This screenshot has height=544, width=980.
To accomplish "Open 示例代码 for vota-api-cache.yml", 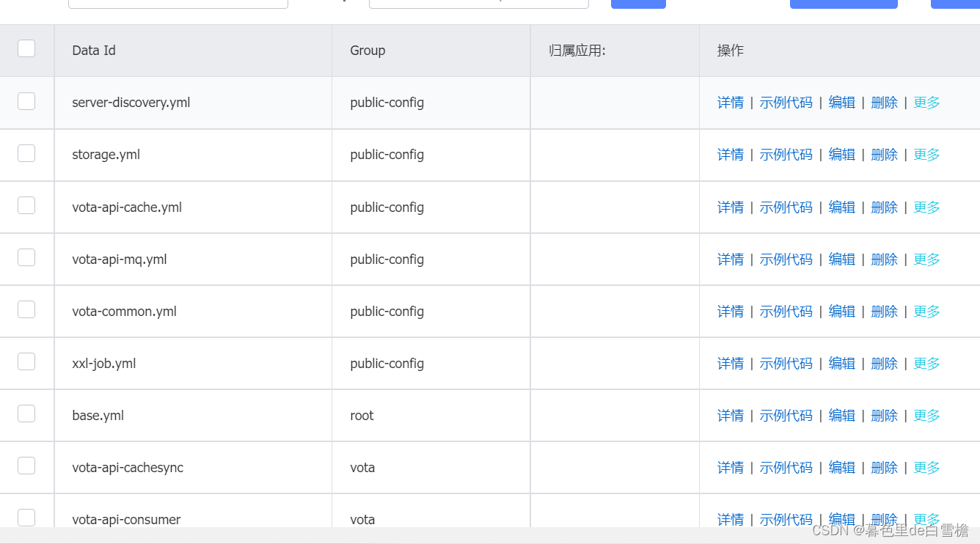I will pos(786,207).
